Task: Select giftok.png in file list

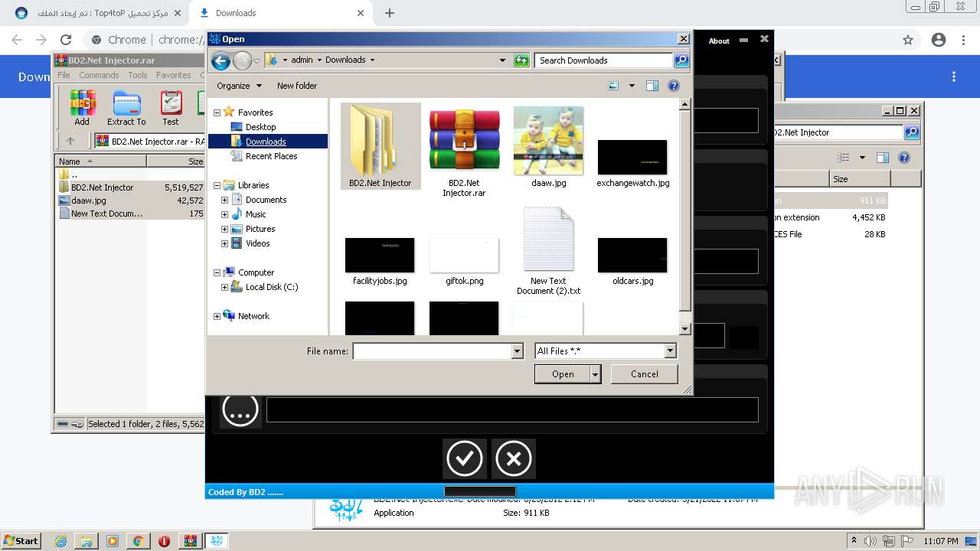Action: [464, 260]
